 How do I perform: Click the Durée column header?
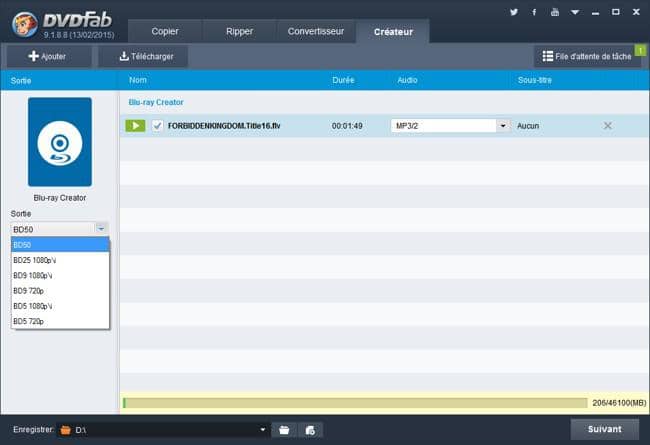click(x=343, y=80)
